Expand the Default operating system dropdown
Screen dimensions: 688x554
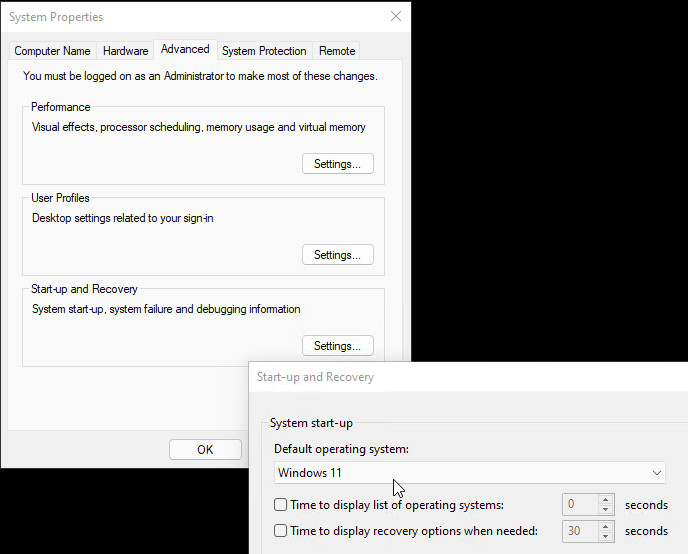[470, 473]
